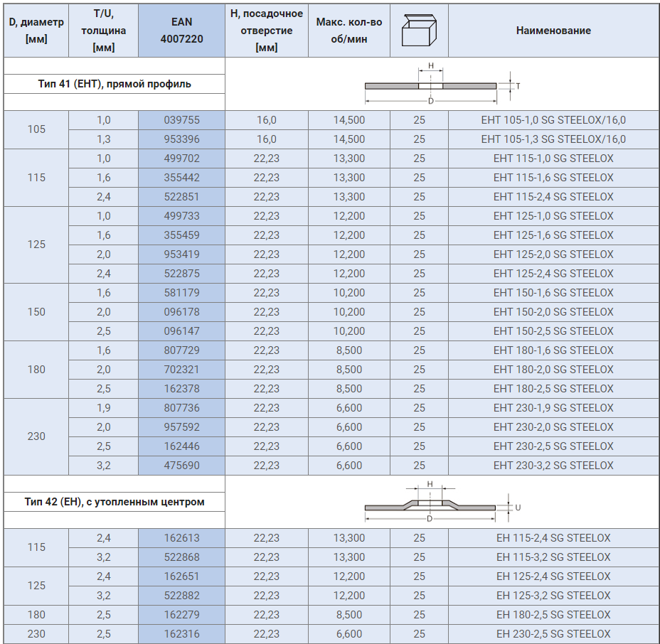Click the packaging box icon in header
The height and width of the screenshot is (644, 660).
tap(418, 31)
